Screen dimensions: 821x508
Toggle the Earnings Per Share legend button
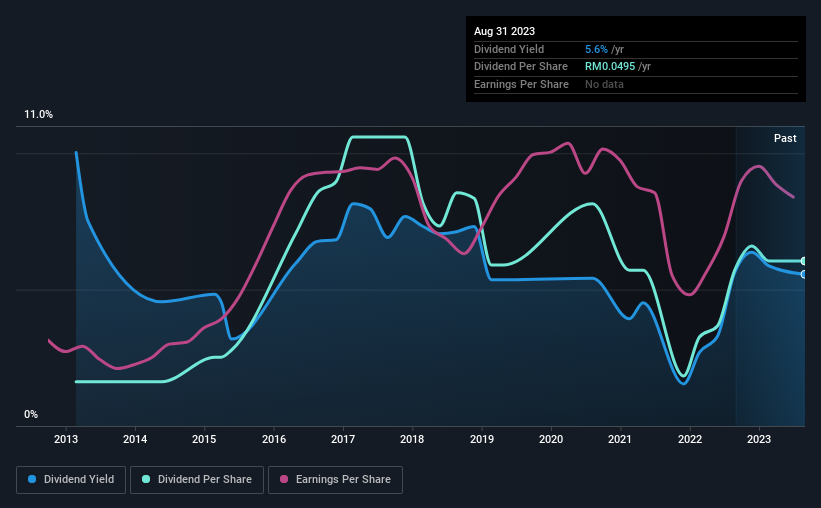(x=335, y=480)
